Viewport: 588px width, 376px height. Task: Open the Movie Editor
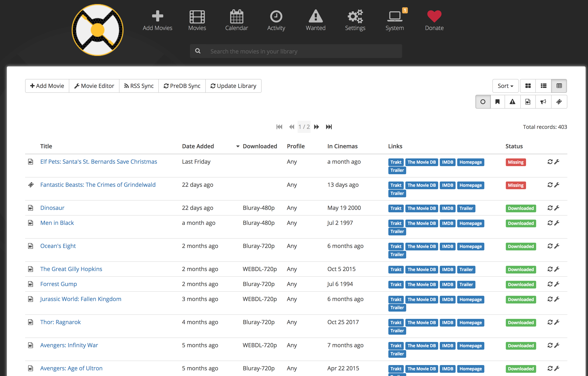coord(94,86)
